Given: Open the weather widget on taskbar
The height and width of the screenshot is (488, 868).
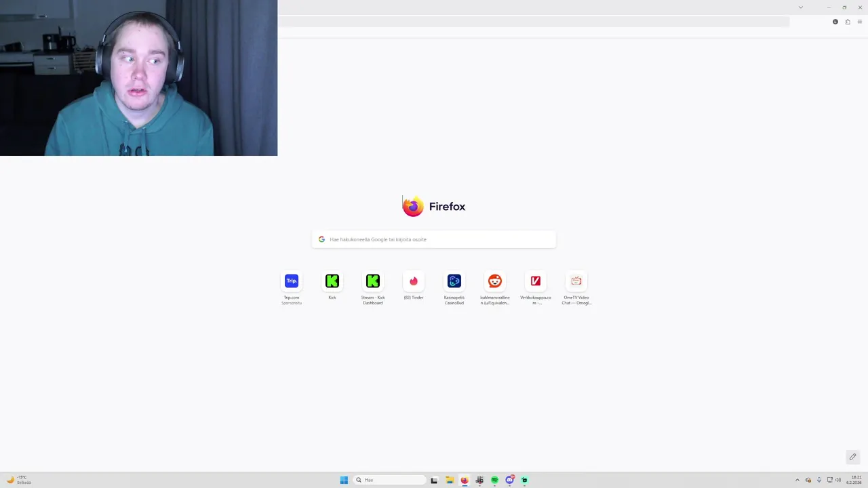Looking at the screenshot, I should pos(19,480).
